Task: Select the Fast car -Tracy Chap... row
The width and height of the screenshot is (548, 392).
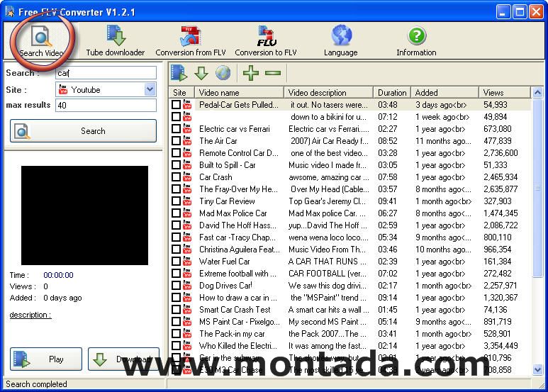Action: [x=350, y=237]
